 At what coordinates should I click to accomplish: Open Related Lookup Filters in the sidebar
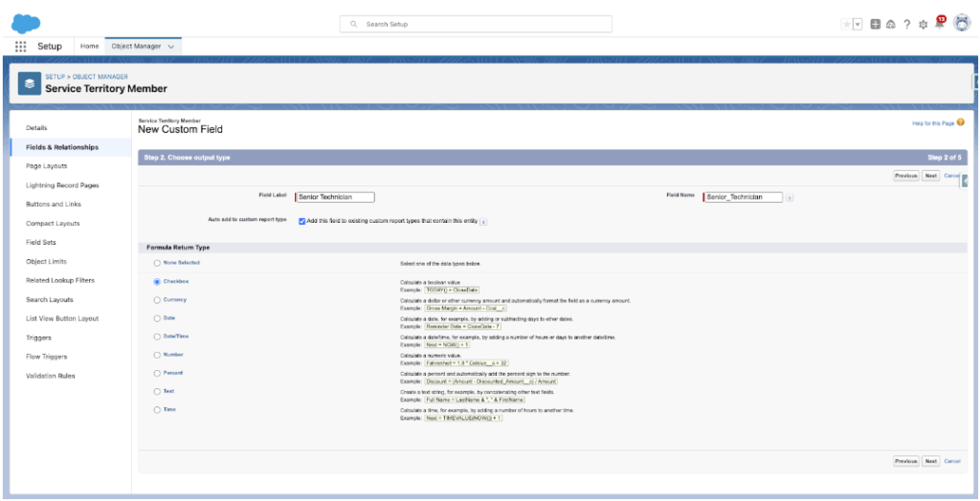[60, 280]
